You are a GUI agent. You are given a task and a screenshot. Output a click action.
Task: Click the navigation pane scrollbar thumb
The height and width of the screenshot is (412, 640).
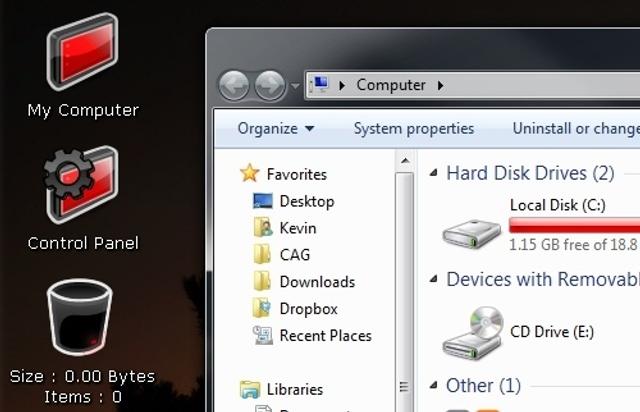pyautogui.click(x=405, y=292)
